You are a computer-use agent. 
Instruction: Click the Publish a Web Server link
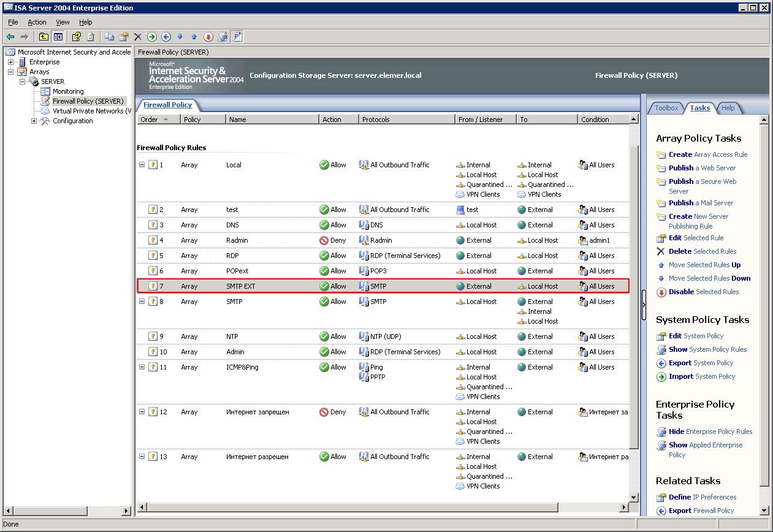(702, 168)
